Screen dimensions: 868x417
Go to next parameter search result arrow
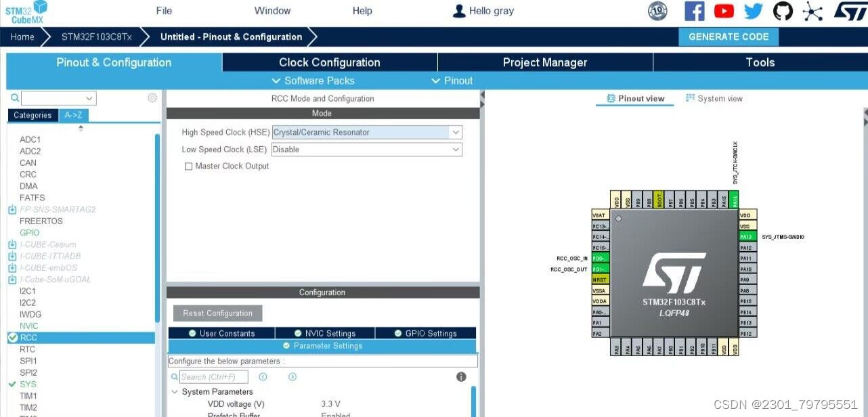click(x=292, y=377)
